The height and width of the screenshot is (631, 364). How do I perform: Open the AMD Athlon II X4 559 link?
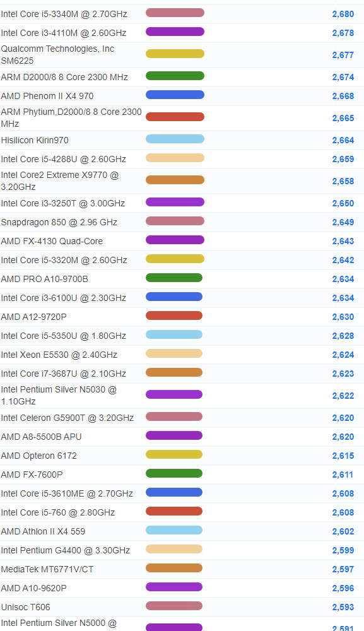[x=43, y=531]
